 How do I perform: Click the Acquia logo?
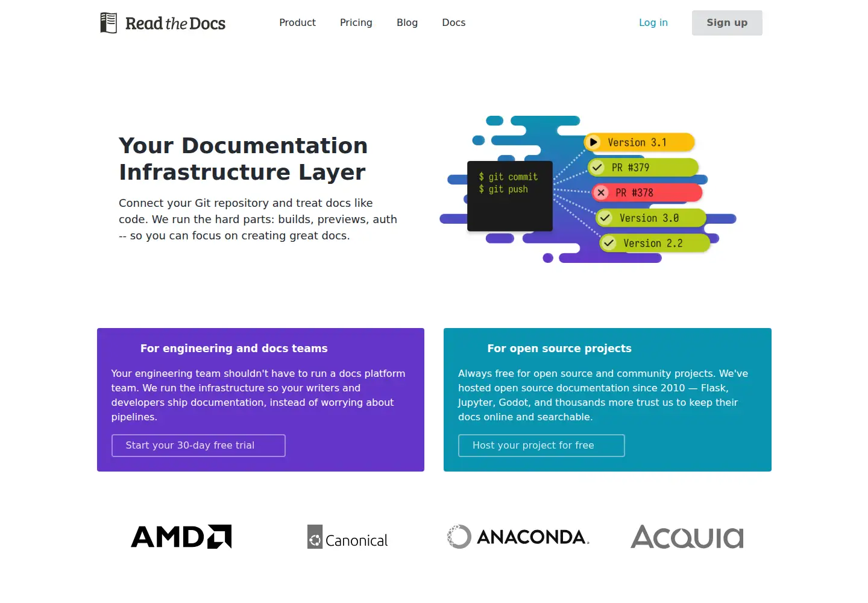pyautogui.click(x=687, y=537)
